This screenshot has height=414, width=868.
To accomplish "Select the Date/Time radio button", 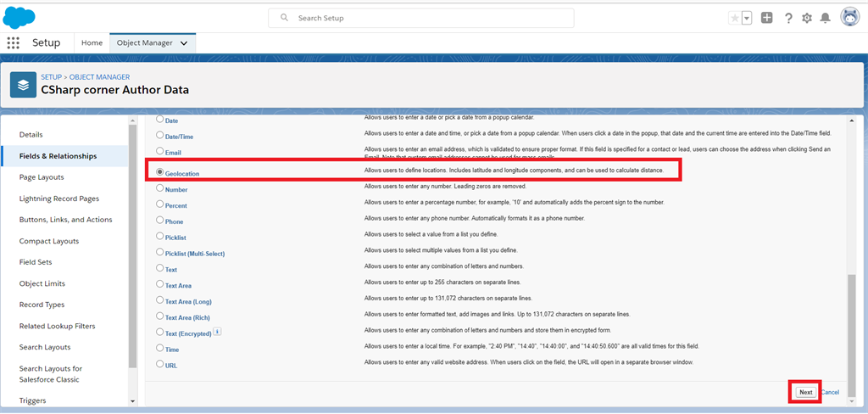I will coord(160,135).
